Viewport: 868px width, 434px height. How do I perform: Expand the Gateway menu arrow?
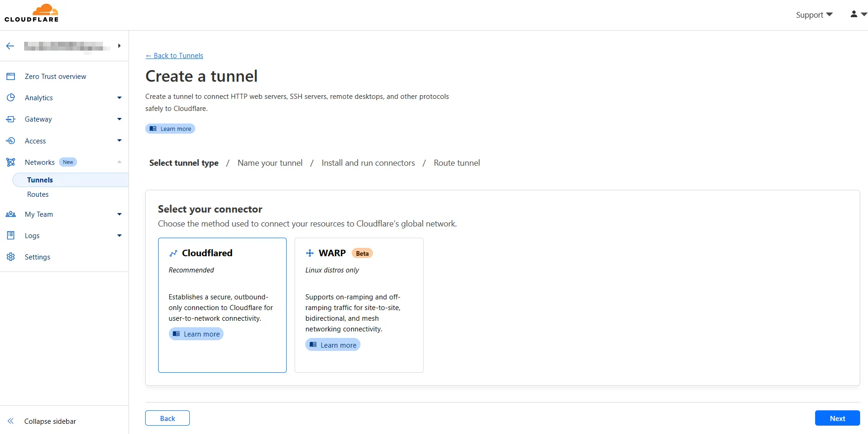(119, 119)
